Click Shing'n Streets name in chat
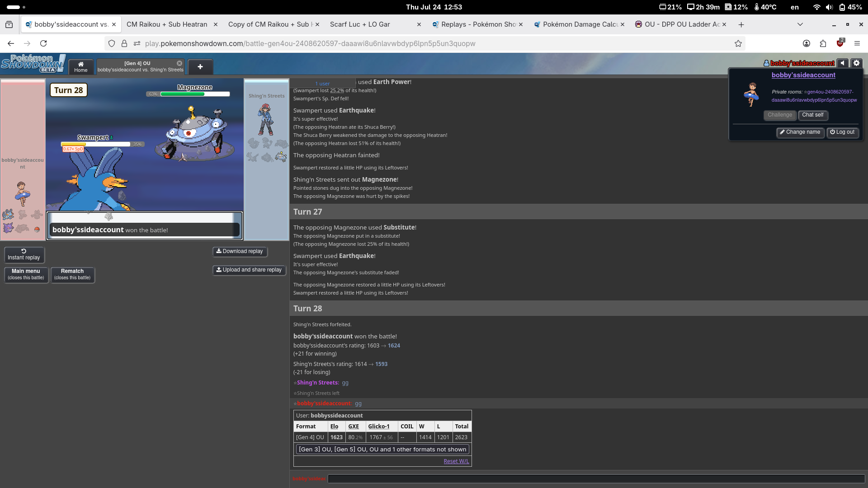This screenshot has height=488, width=868. pyautogui.click(x=318, y=382)
